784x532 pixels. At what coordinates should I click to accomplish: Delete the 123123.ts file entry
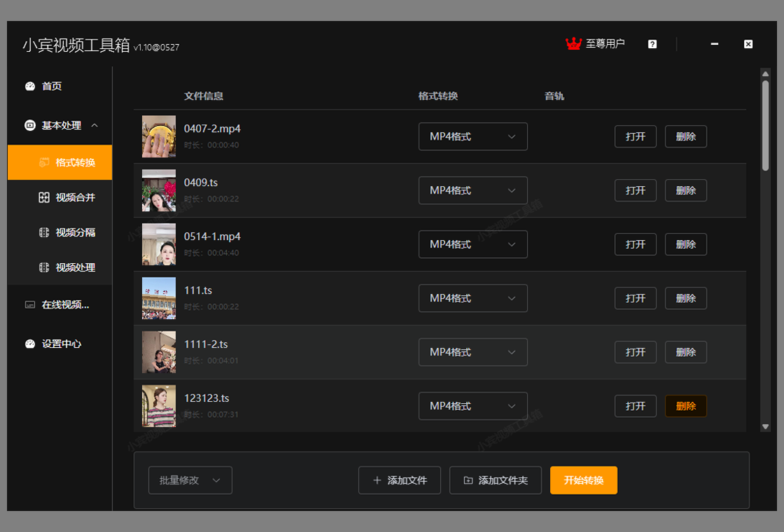point(685,406)
